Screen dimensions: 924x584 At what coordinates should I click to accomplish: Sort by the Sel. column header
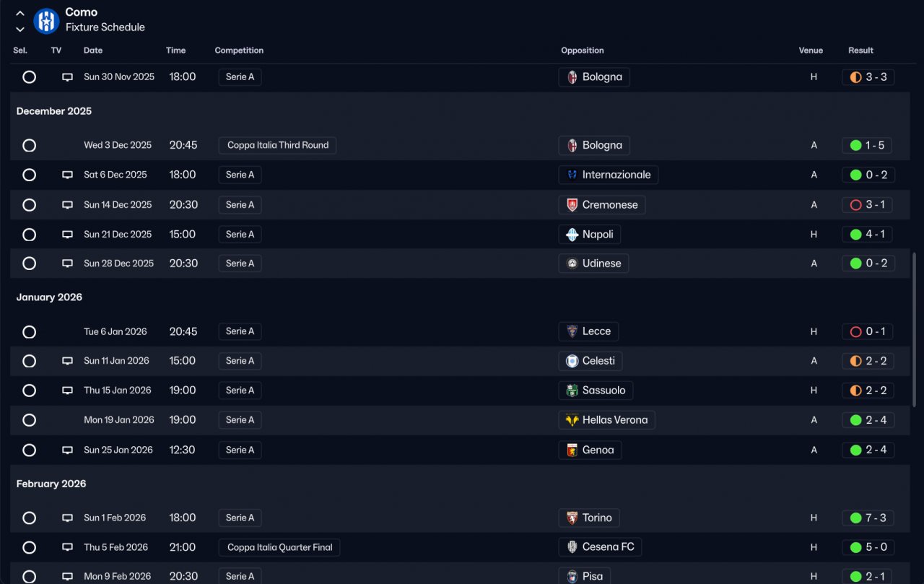(20, 51)
